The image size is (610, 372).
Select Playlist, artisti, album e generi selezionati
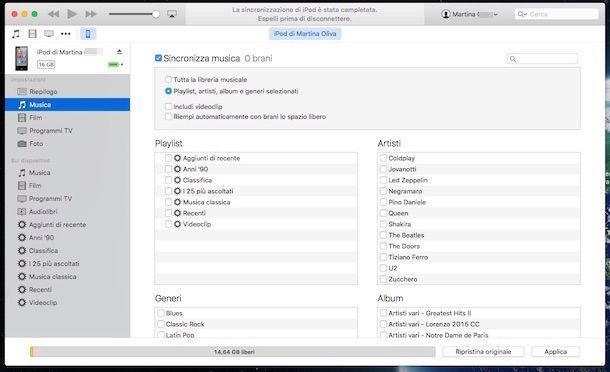[x=168, y=91]
